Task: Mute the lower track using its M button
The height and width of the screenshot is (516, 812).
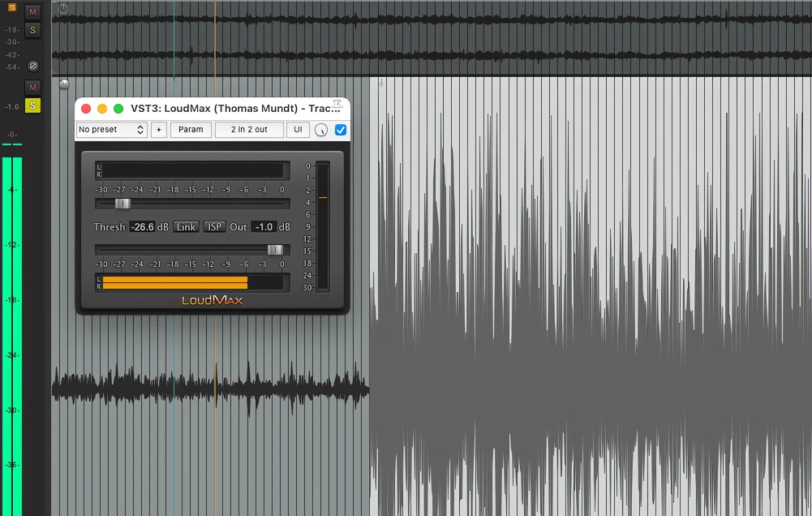Action: click(32, 88)
